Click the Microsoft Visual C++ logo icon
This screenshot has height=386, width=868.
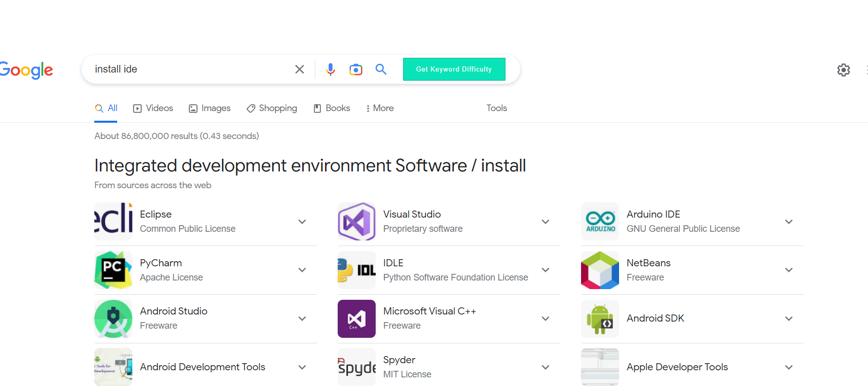[x=356, y=319]
